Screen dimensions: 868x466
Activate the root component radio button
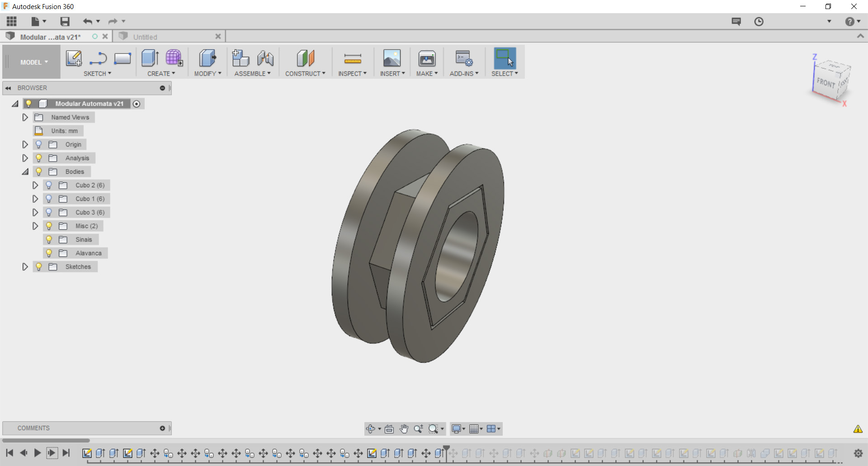click(x=137, y=104)
